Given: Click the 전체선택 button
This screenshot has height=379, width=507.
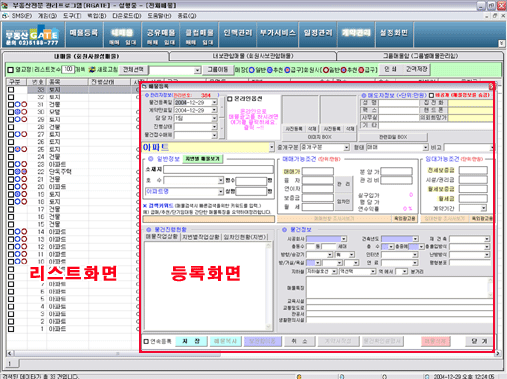Looking at the screenshot, I should [x=133, y=69].
